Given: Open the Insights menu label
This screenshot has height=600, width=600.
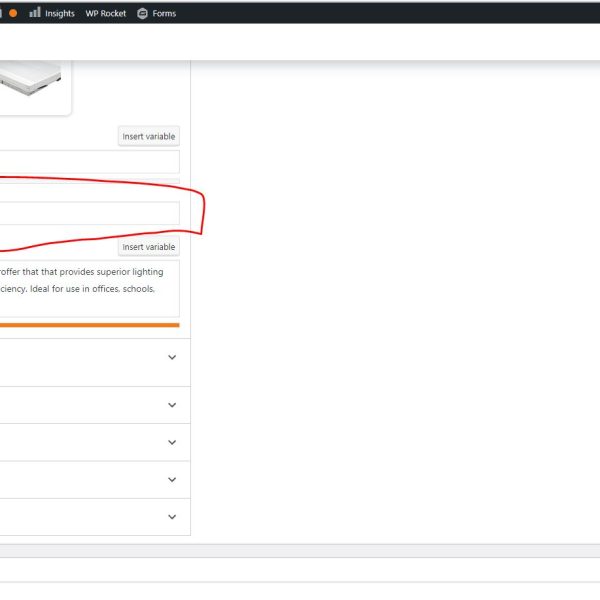Looking at the screenshot, I should tap(60, 13).
